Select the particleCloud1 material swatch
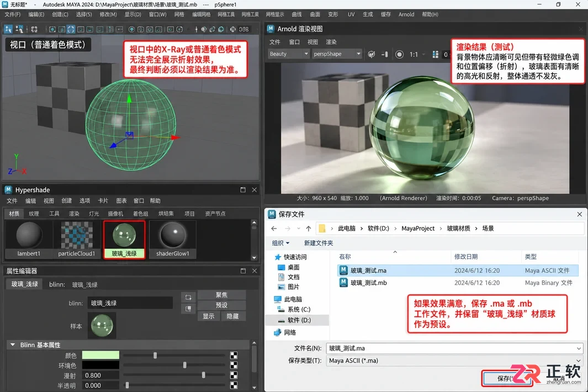This screenshot has width=588, height=392. click(77, 239)
